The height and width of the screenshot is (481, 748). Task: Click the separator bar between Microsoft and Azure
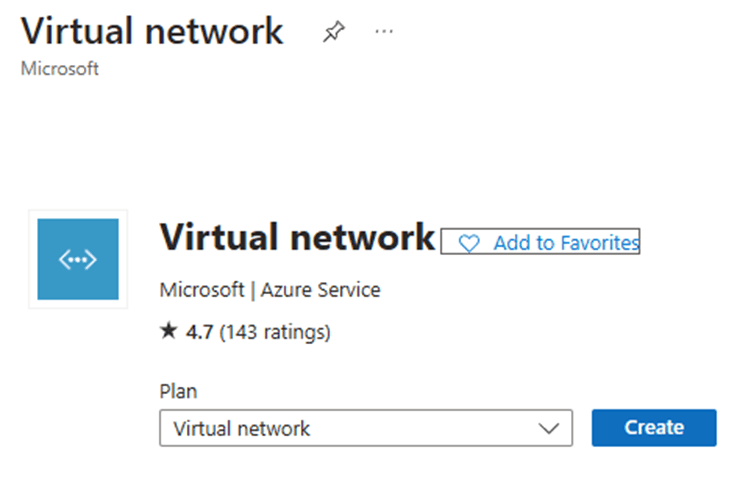point(252,290)
